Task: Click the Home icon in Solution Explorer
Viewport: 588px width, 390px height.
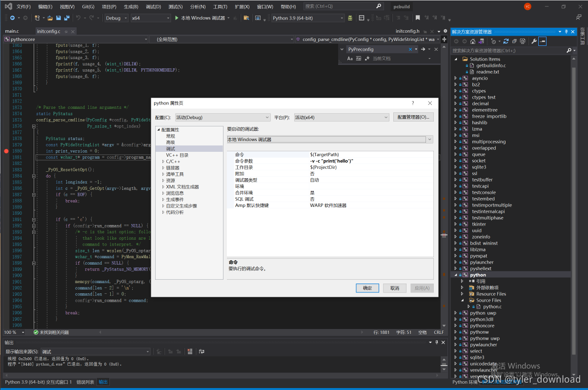Action: click(473, 41)
